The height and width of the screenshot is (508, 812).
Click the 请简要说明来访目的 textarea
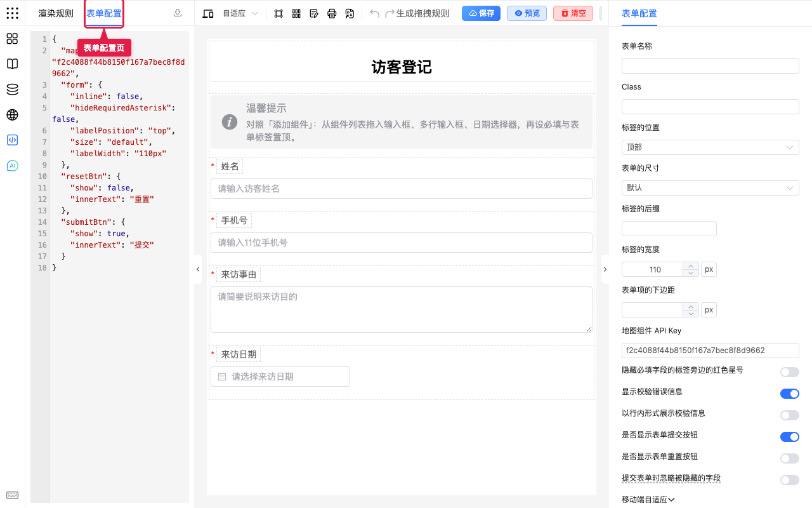pos(402,309)
